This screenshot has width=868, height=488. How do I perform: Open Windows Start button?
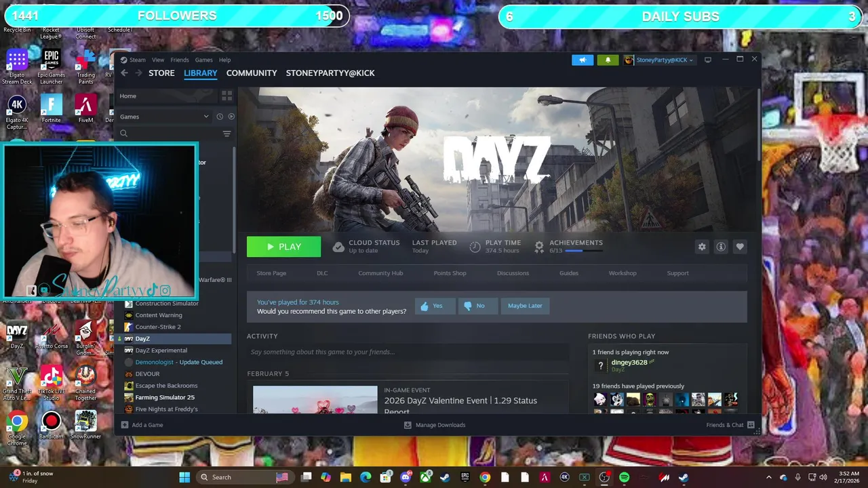[x=184, y=477]
